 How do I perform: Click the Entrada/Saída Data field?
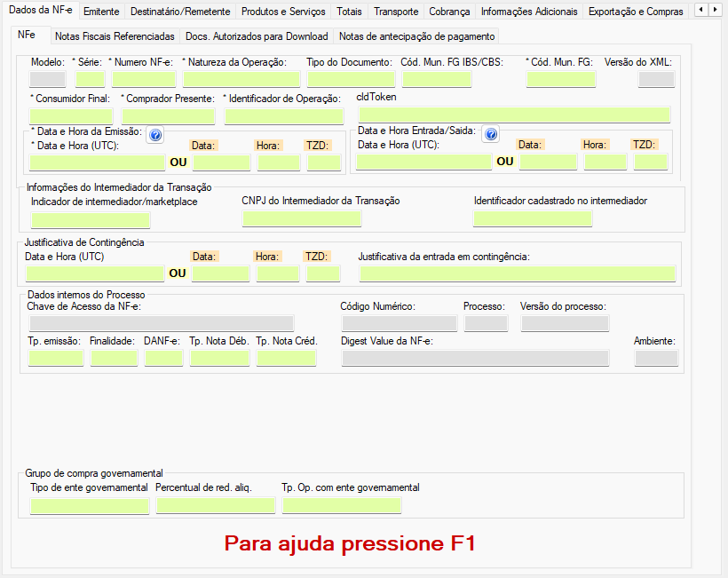click(549, 162)
